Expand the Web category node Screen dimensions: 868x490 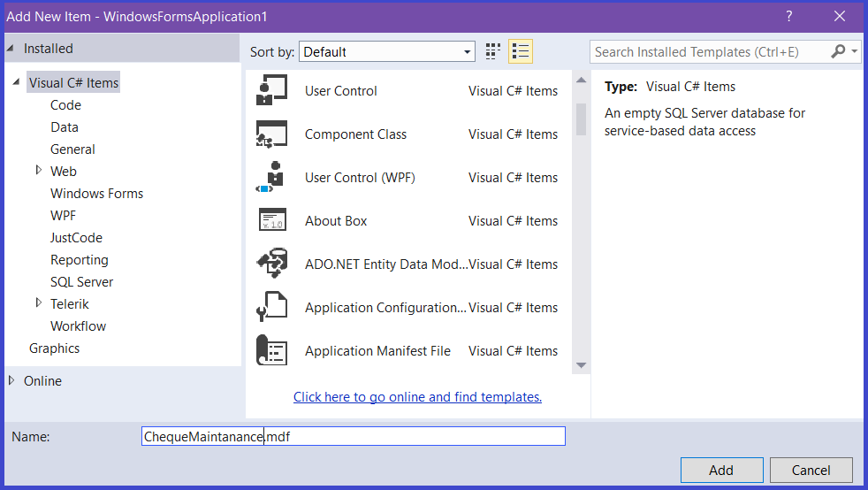[x=39, y=170]
